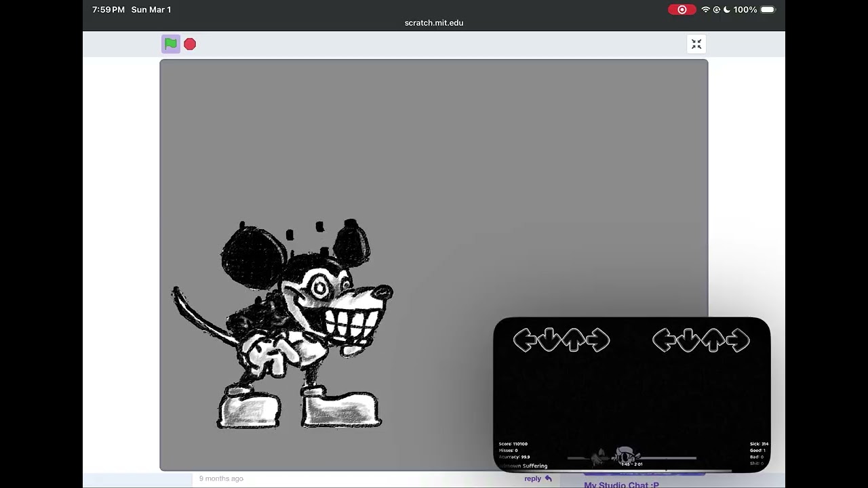Screen dimensions: 868x488
Task: Tap the battery icon in status bar
Action: [x=768, y=9]
